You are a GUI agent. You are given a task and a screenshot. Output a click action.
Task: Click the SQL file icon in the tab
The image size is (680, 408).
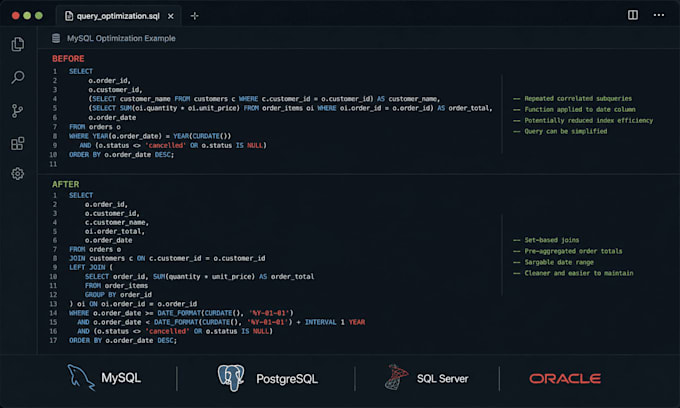pyautogui.click(x=69, y=16)
